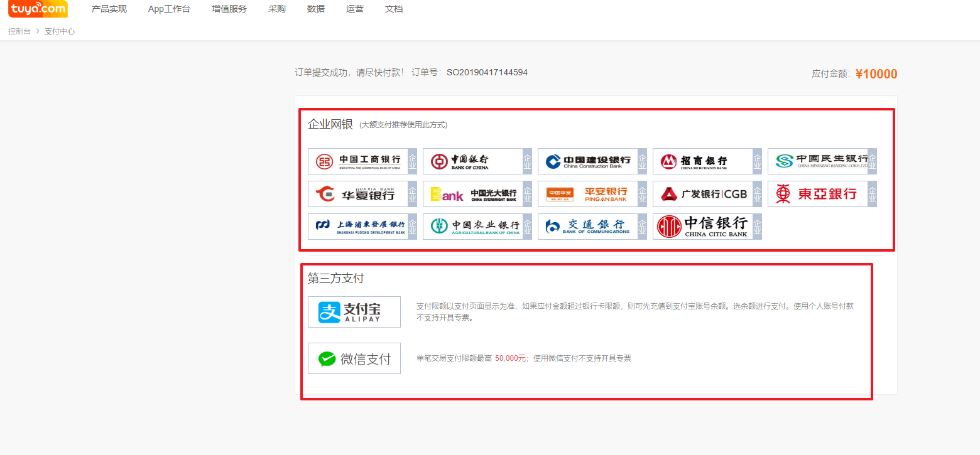The width and height of the screenshot is (980, 455).
Task: Click the 企业网银 section heading
Action: coord(330,124)
